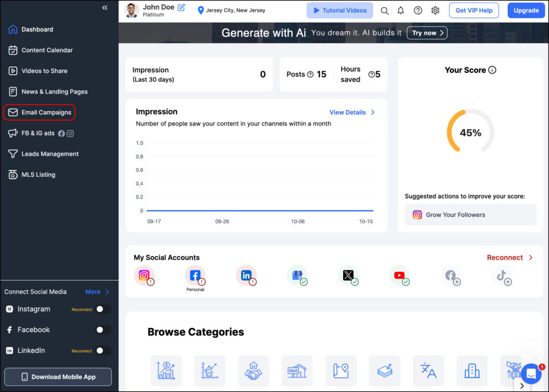The width and height of the screenshot is (549, 392).
Task: Enable the Facebook connection switch
Action: 103,330
